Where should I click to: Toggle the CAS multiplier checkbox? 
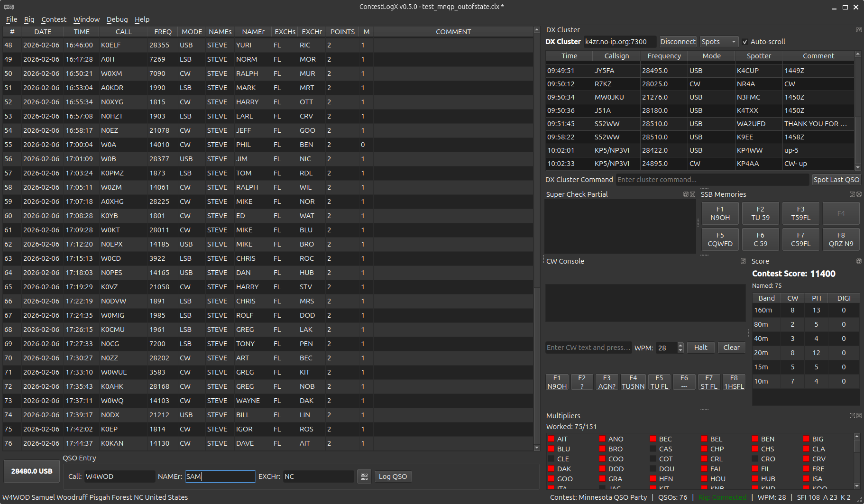(x=653, y=449)
